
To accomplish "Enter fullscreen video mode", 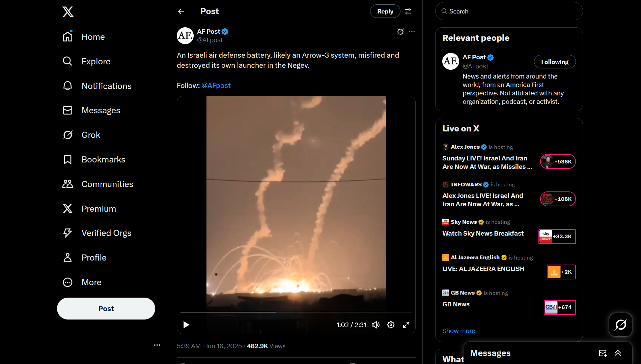I will [x=406, y=325].
